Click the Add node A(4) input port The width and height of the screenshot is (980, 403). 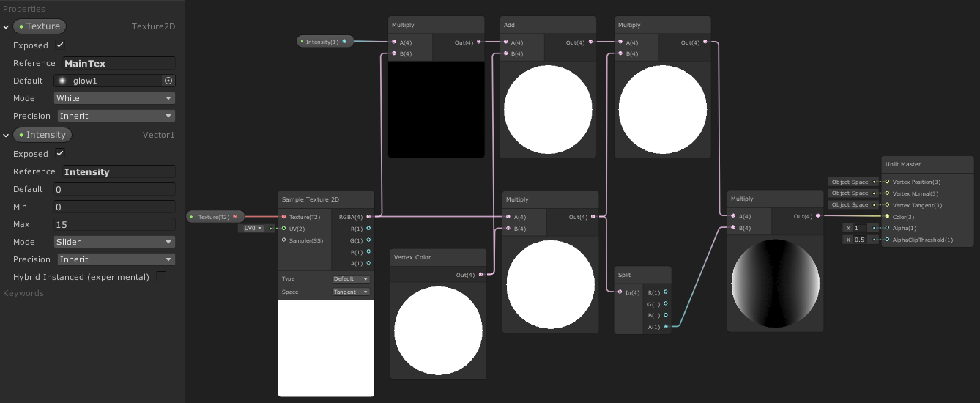506,42
